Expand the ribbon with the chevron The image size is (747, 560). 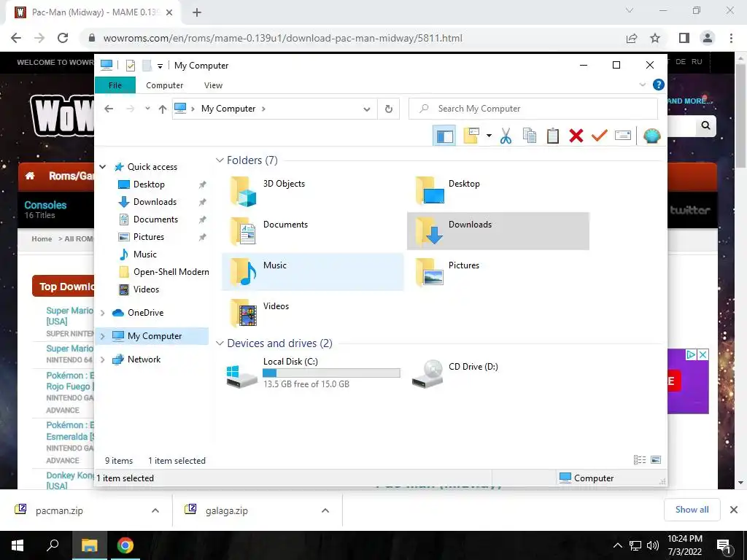point(642,85)
